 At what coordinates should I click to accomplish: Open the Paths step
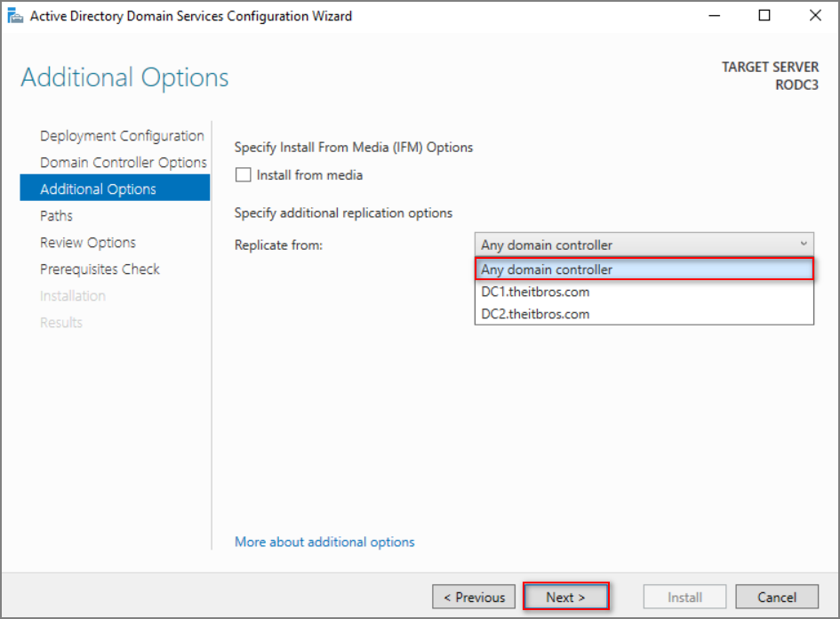[x=56, y=216]
